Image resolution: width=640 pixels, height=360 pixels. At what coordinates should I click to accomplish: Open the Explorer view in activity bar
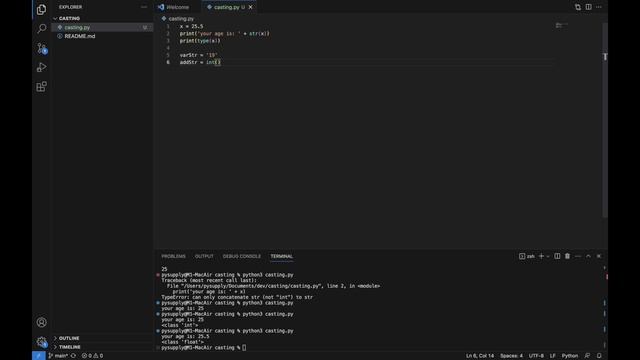pos(41,9)
